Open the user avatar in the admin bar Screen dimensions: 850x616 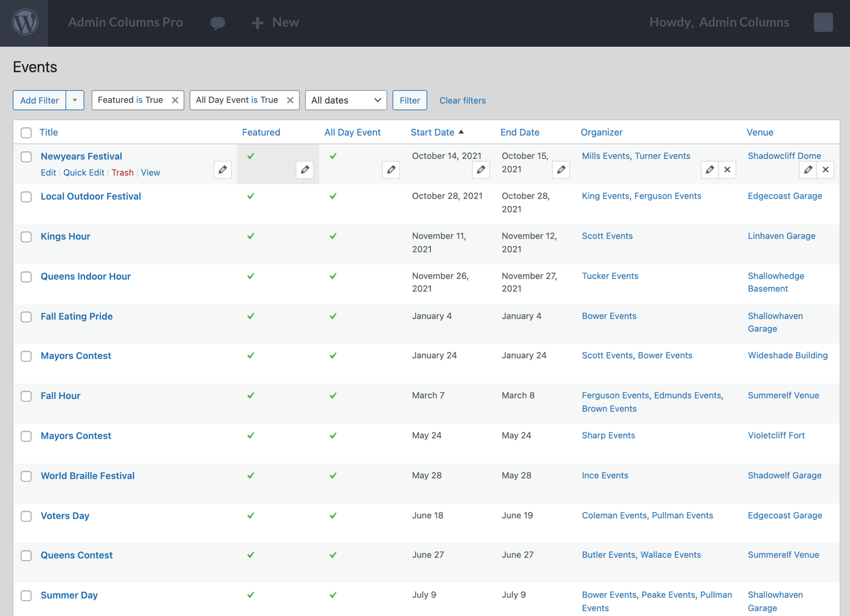823,22
